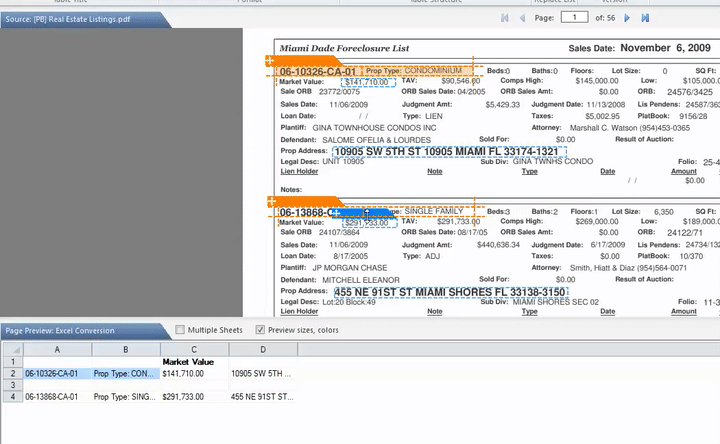The width and height of the screenshot is (720, 444).
Task: Click the second orange table move handle
Action: (270, 202)
